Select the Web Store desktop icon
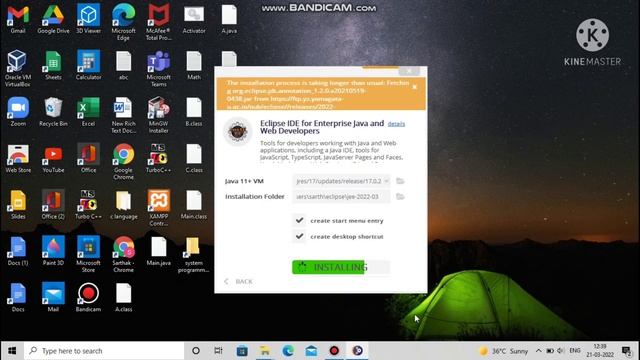The image size is (640, 360). [x=18, y=158]
